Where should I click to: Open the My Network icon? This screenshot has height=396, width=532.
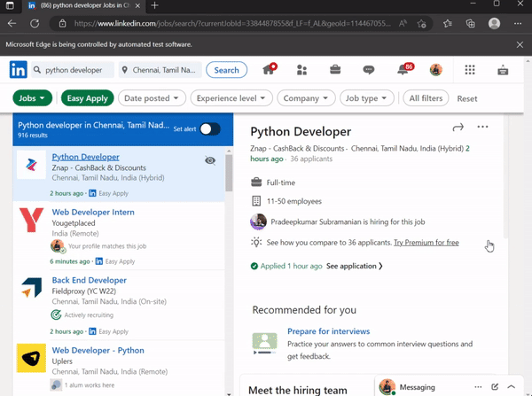coord(301,70)
